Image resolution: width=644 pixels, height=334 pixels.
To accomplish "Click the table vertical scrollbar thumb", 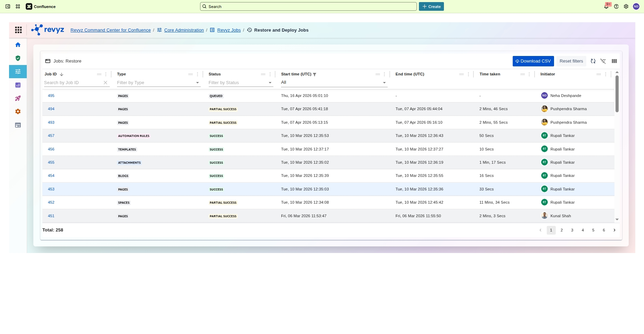I will coord(617,94).
